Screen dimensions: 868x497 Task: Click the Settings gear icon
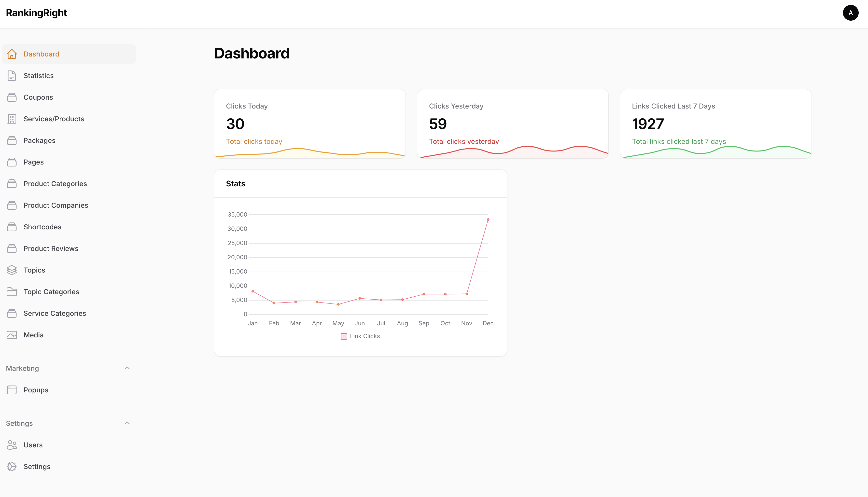pyautogui.click(x=12, y=466)
